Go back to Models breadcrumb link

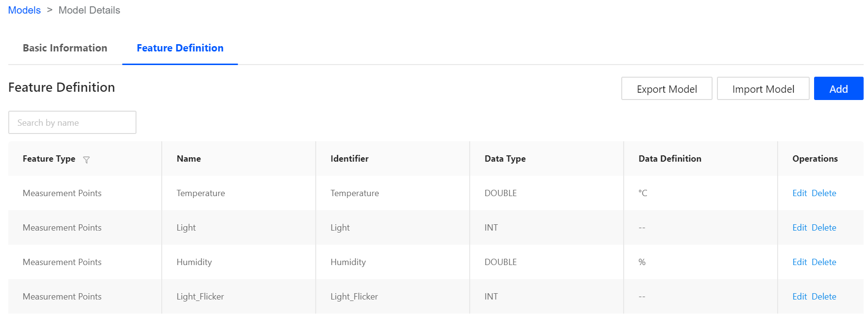[24, 10]
